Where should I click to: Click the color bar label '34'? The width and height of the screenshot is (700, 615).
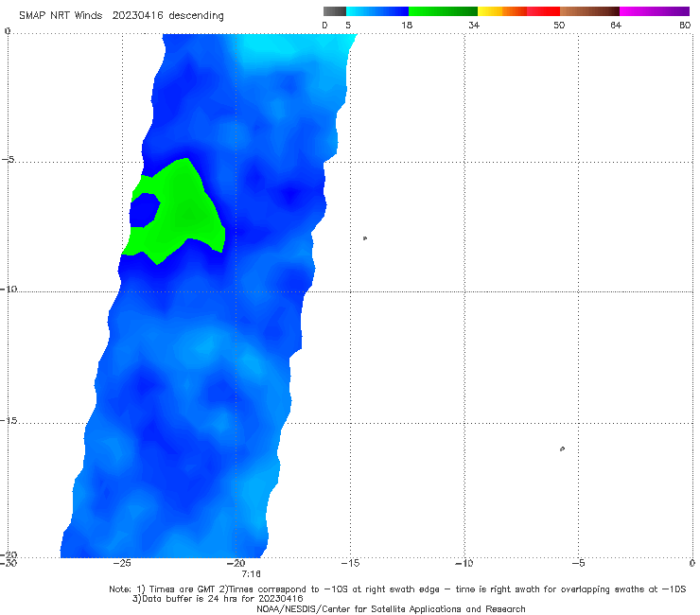pos(474,25)
